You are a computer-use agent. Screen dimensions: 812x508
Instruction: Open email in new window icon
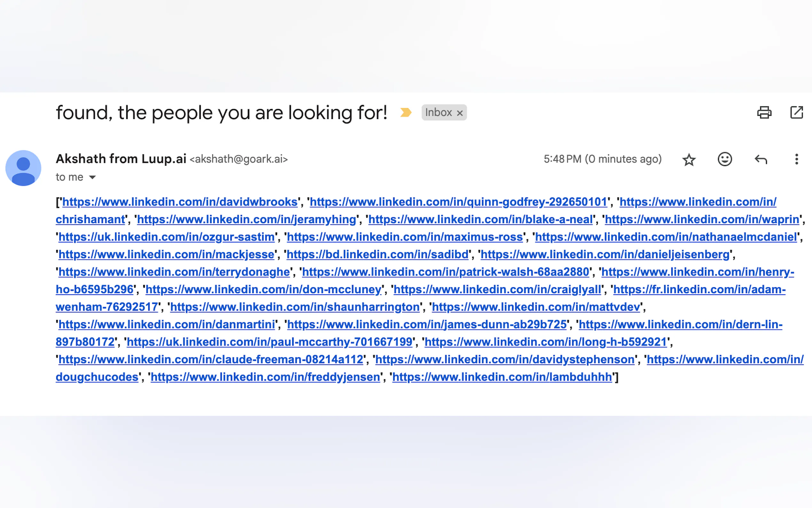pos(796,113)
